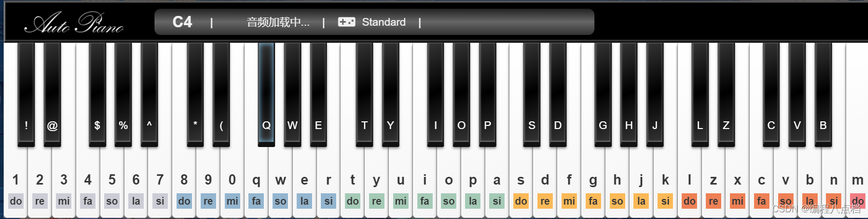The image size is (868, 219).
Task: Select the Standard mode label
Action: (x=384, y=22)
